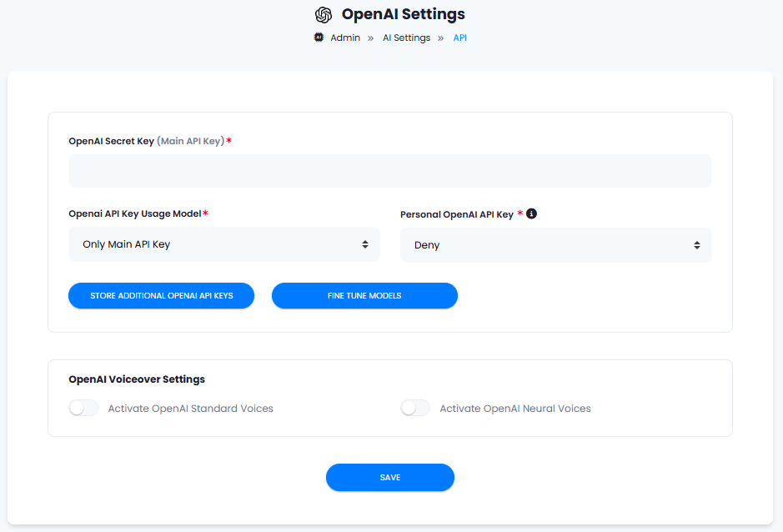The width and height of the screenshot is (783, 532).
Task: Click the Admin chip icon in the breadcrumb
Action: pyautogui.click(x=319, y=37)
